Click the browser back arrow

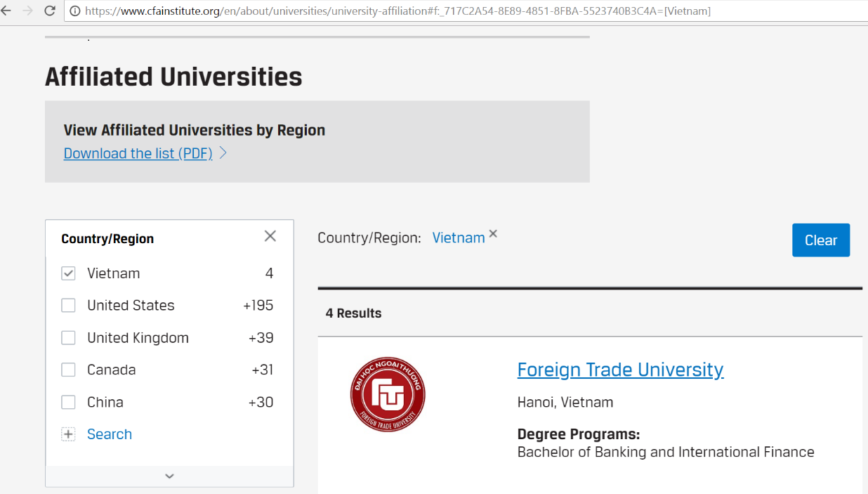(6, 11)
